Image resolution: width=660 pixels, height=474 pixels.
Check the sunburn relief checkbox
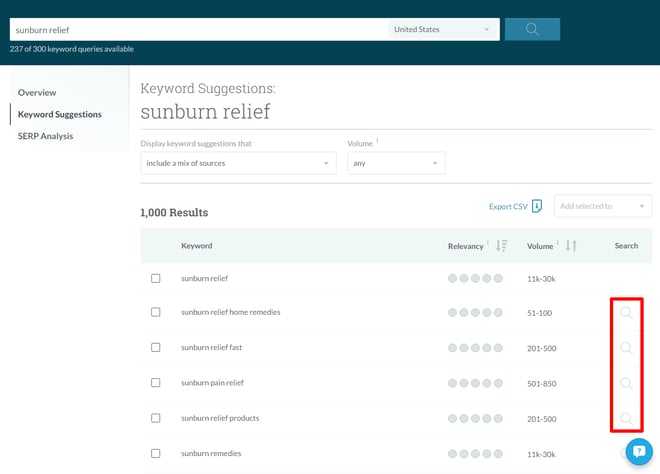point(156,278)
